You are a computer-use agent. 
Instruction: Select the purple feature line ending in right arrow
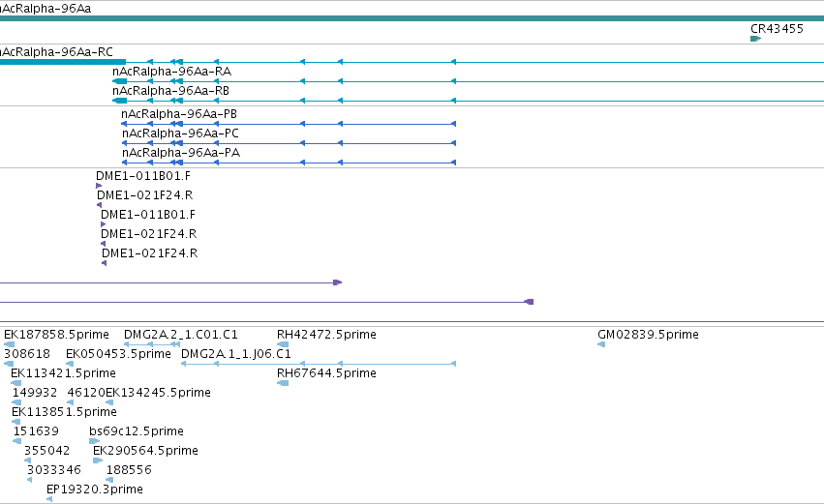point(170,282)
